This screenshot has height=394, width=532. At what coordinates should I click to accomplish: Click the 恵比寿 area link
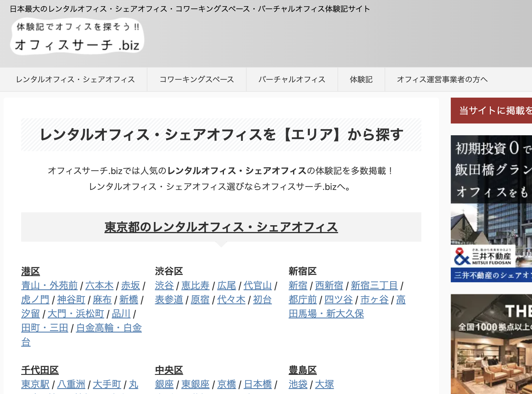[195, 286]
